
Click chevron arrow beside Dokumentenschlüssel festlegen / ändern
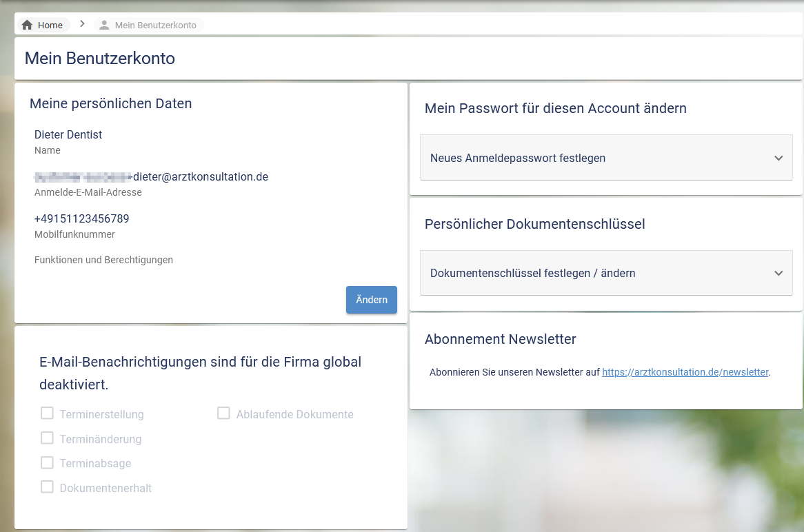point(778,273)
